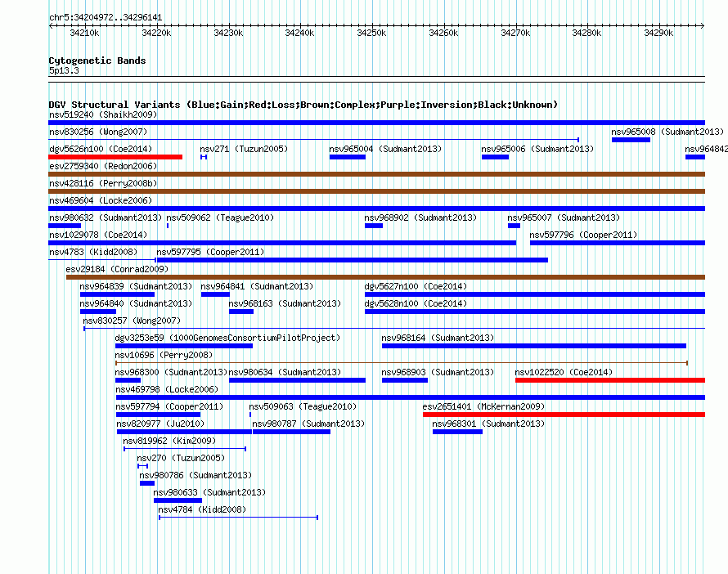Click the nsv519240 (Shaikh2009) variant label
Screen dimensions: 728x574
pyautogui.click(x=103, y=114)
